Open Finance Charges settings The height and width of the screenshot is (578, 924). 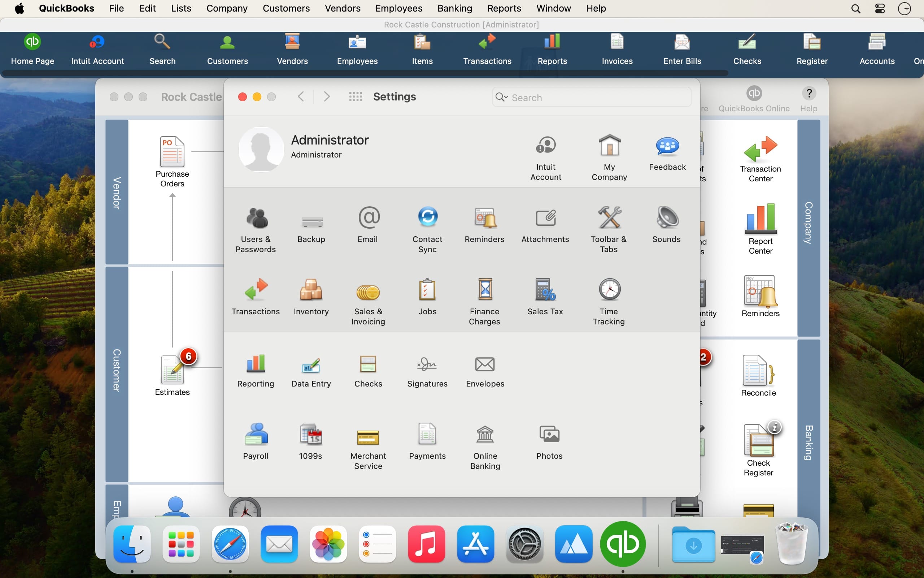[484, 302]
